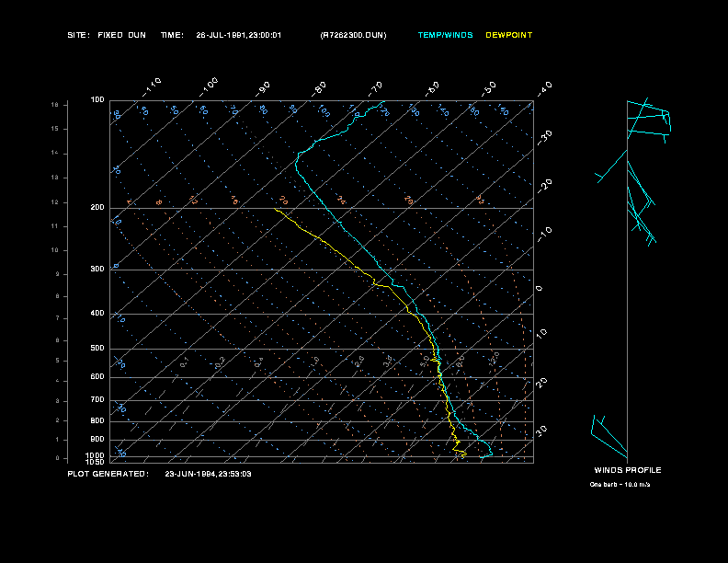Viewport: 728px width, 563px height.
Task: Click the (R7262300.DUN) file name
Action: tap(353, 35)
